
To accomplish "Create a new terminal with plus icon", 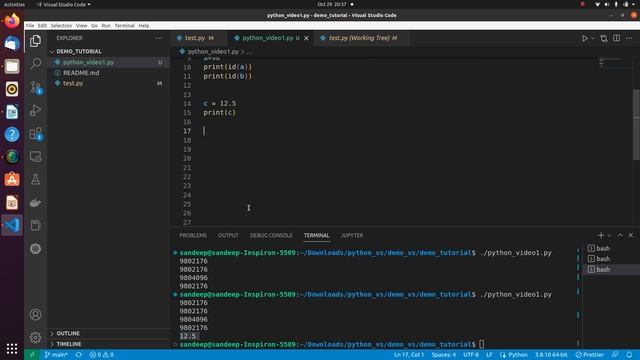I will [x=600, y=236].
